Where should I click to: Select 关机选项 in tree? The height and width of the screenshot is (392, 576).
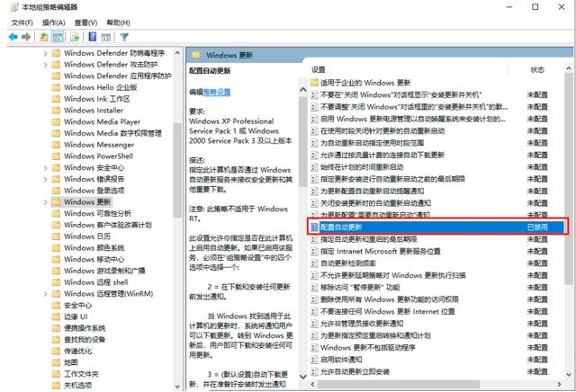pos(78,385)
